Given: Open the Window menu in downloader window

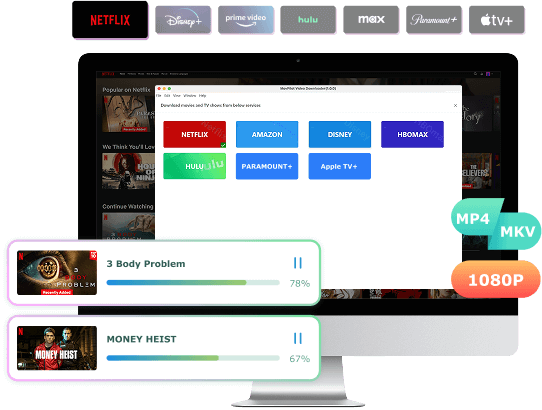Looking at the screenshot, I should coord(190,96).
